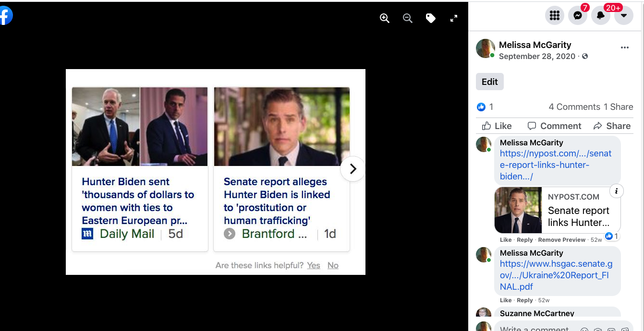The image size is (644, 331).
Task: View reactions on the nypost comment
Action: pos(612,236)
